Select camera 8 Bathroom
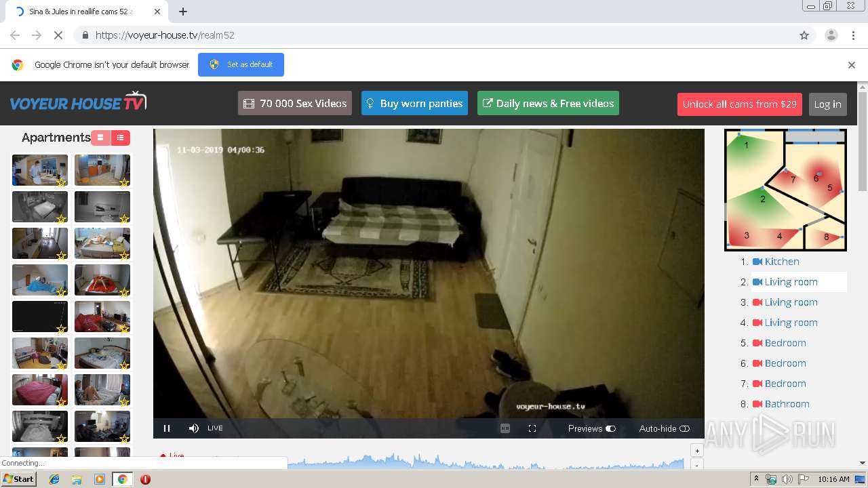The height and width of the screenshot is (488, 868). tap(787, 404)
